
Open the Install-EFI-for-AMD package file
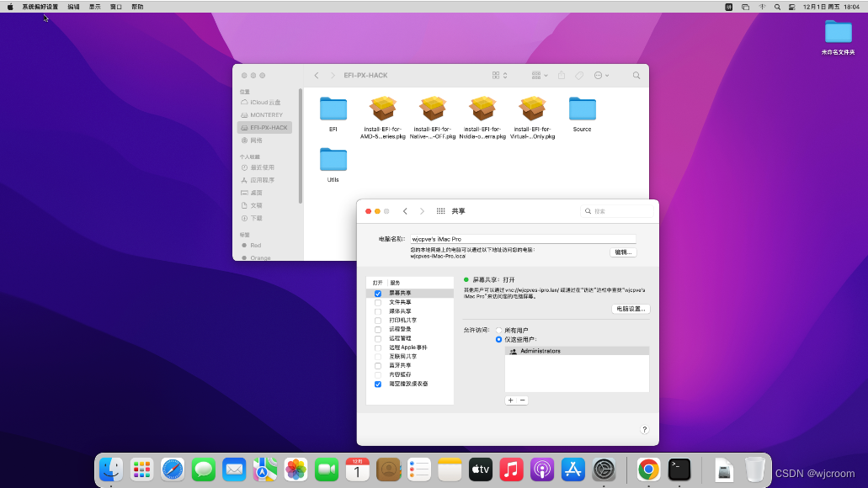pyautogui.click(x=383, y=109)
